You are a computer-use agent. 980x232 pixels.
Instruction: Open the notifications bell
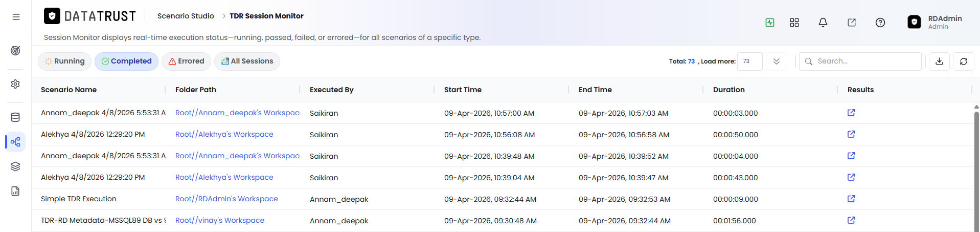coord(823,23)
